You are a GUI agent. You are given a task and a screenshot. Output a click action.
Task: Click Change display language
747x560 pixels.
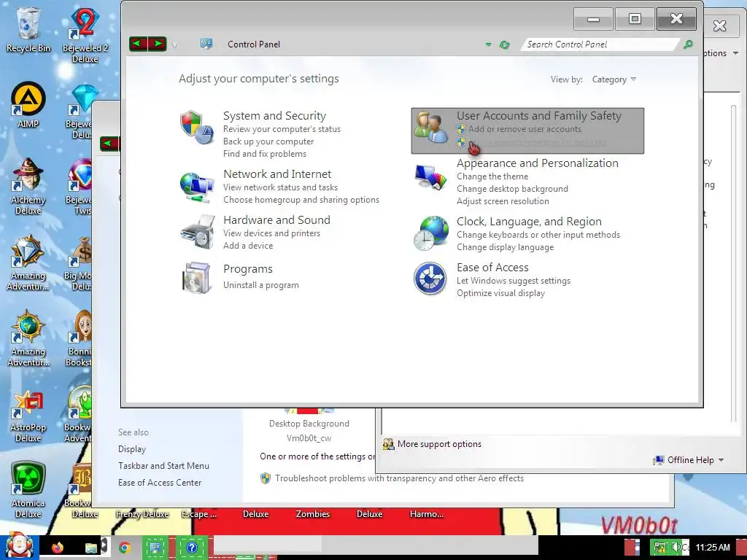pyautogui.click(x=505, y=247)
